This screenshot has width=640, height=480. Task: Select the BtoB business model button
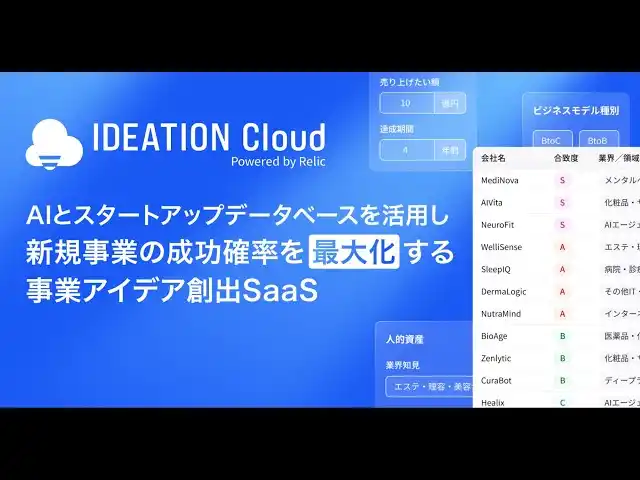pos(599,140)
